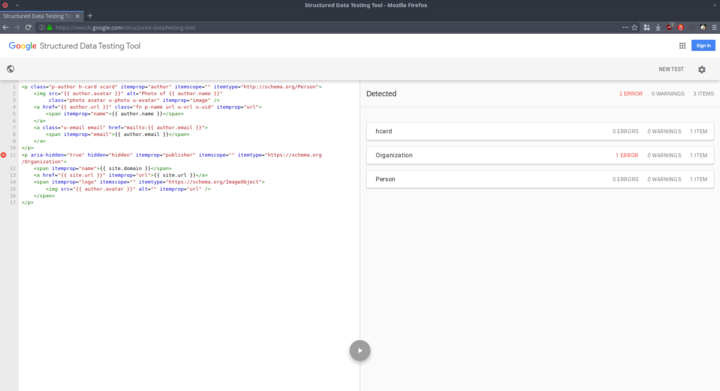The height and width of the screenshot is (391, 720).
Task: Open the downloads arrow icon
Action: [658, 28]
